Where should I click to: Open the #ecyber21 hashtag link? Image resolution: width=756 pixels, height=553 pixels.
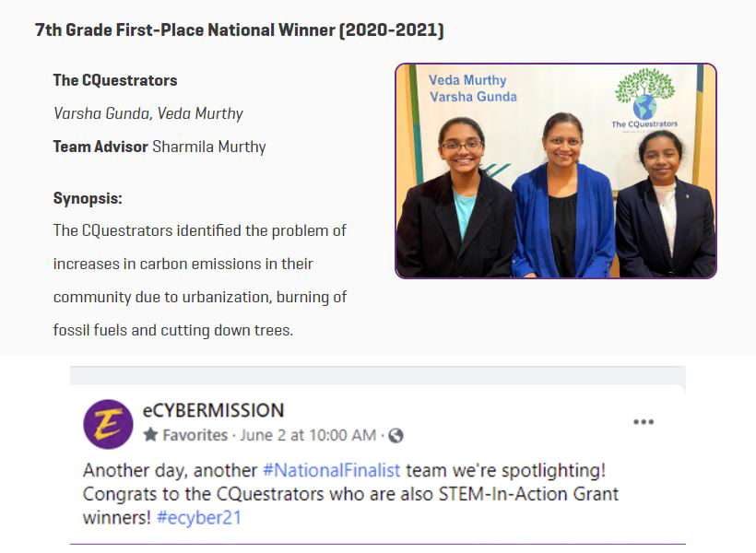coord(198,517)
